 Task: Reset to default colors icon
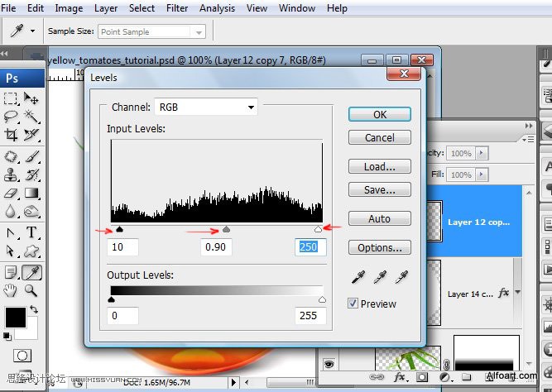click(7, 337)
